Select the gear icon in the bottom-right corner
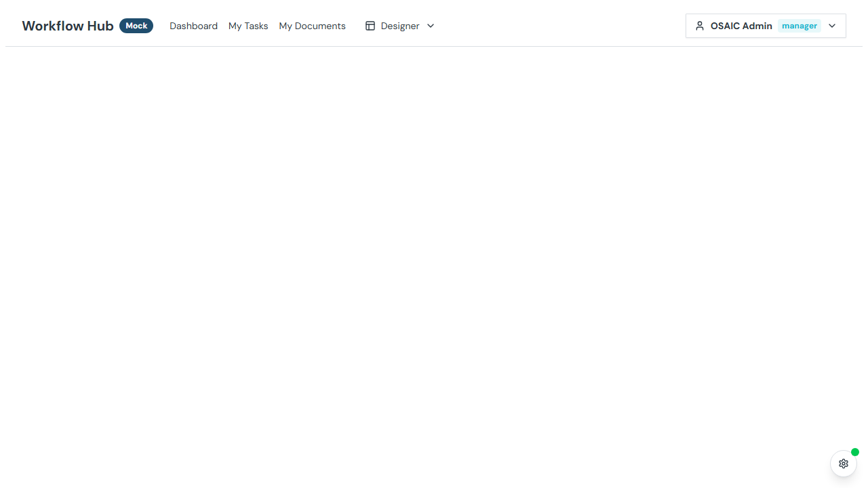868x488 pixels. (843, 463)
